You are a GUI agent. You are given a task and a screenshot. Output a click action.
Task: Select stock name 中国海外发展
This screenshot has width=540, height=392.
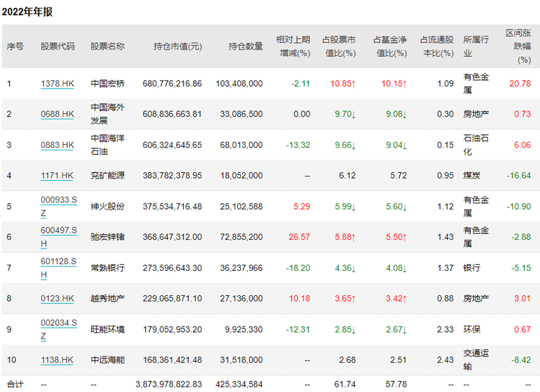click(107, 114)
